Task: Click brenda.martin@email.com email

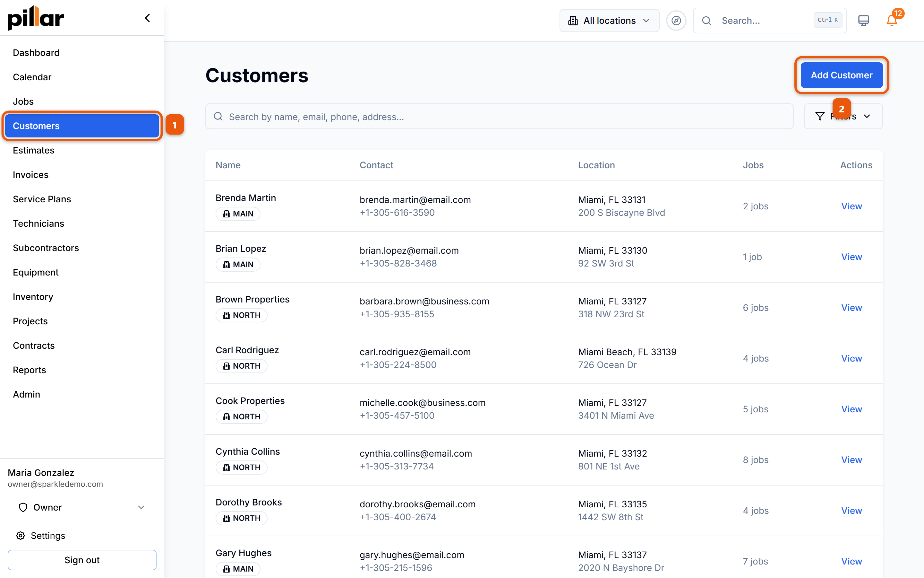Action: [415, 200]
